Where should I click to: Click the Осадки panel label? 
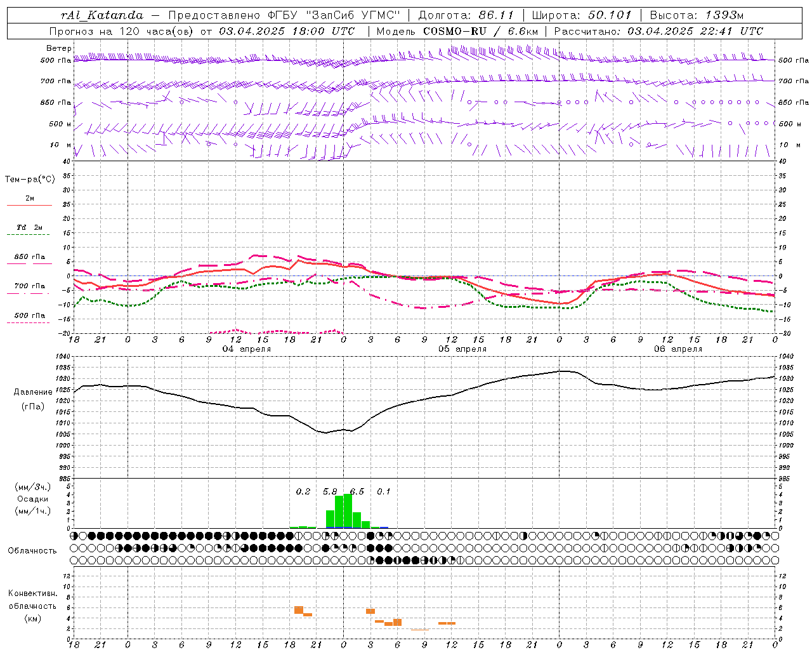32,499
